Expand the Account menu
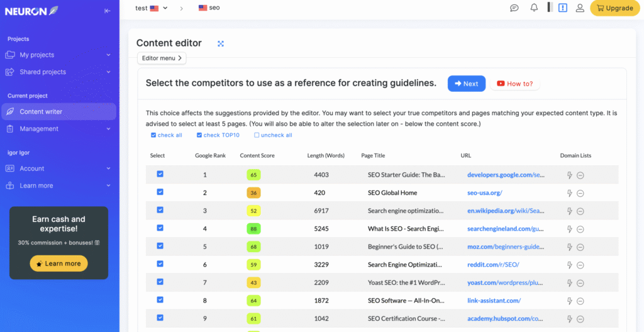This screenshot has width=644, height=332. (x=58, y=169)
